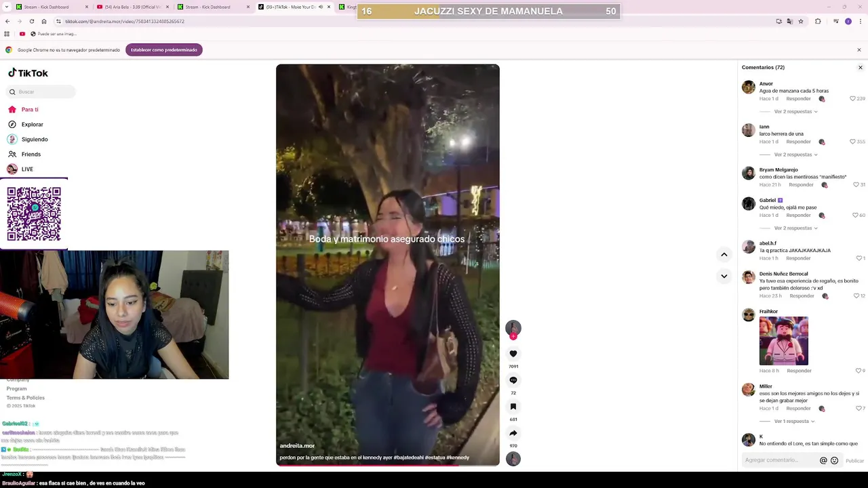Screen dimensions: 868x488
Task: Open Chrome home page button
Action: click(x=44, y=21)
